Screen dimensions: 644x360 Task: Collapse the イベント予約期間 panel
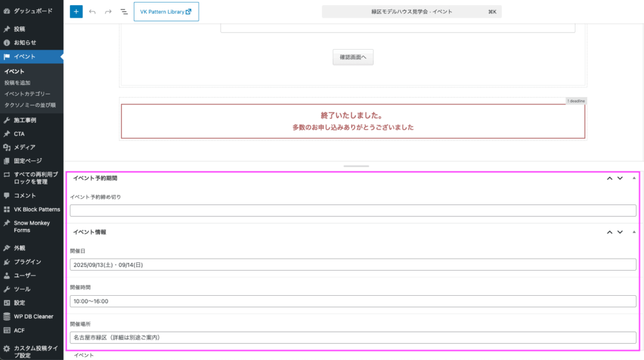(x=633, y=178)
